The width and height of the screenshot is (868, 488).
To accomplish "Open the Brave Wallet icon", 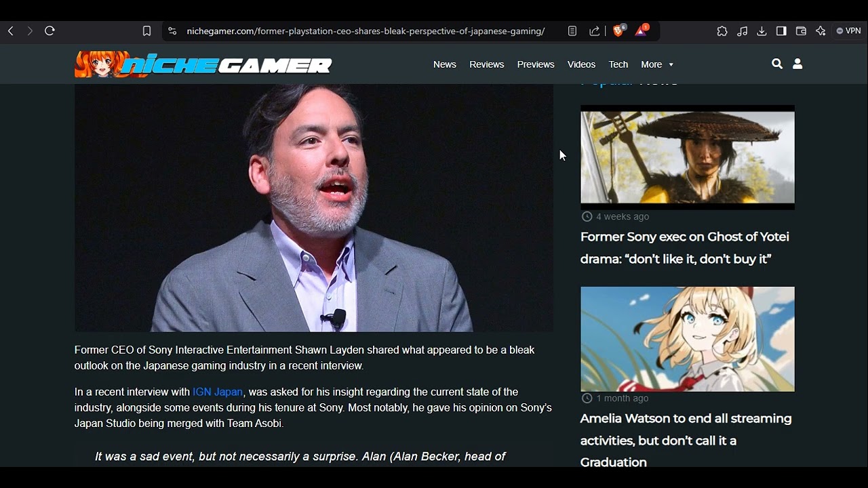I will 801,31.
